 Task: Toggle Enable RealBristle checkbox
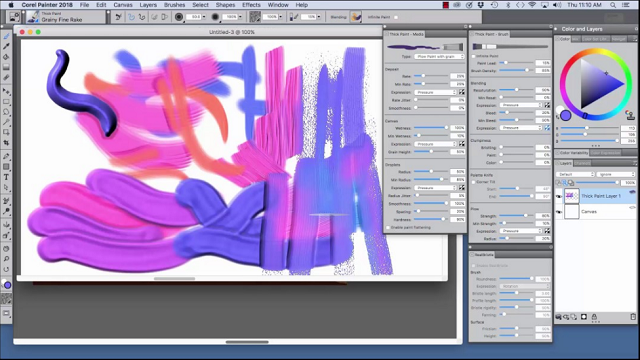click(474, 265)
